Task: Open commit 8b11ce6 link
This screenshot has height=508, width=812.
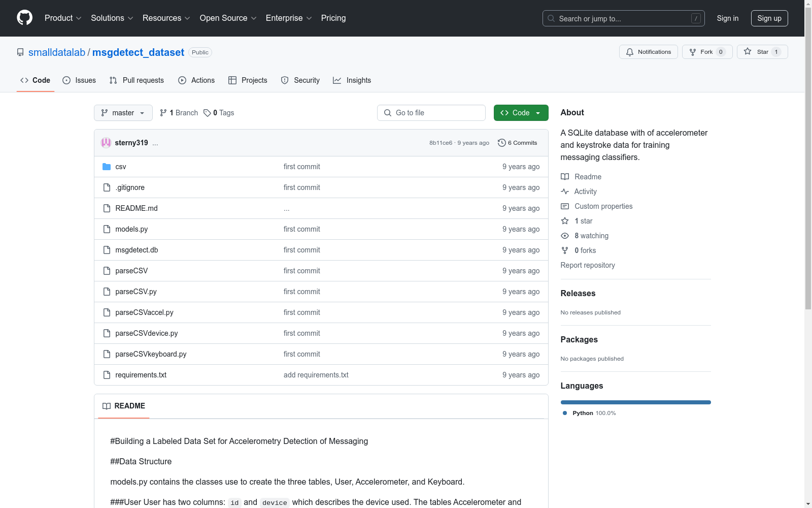Action: [x=441, y=143]
